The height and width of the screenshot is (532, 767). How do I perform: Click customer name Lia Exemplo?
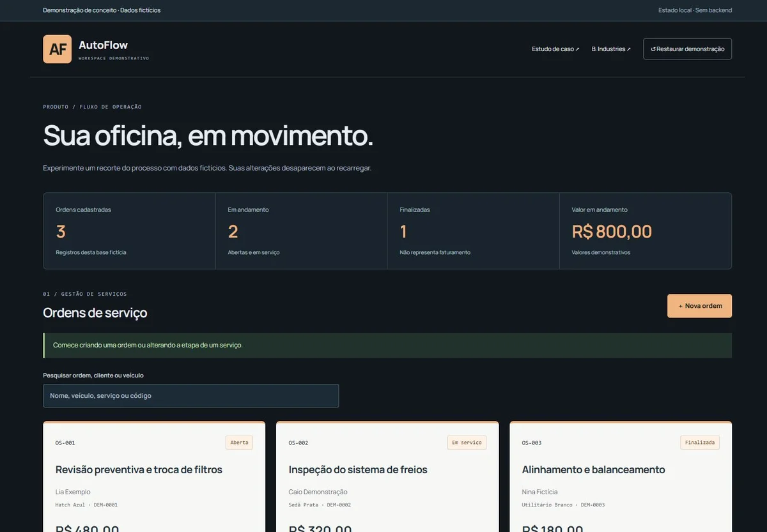[x=73, y=492]
